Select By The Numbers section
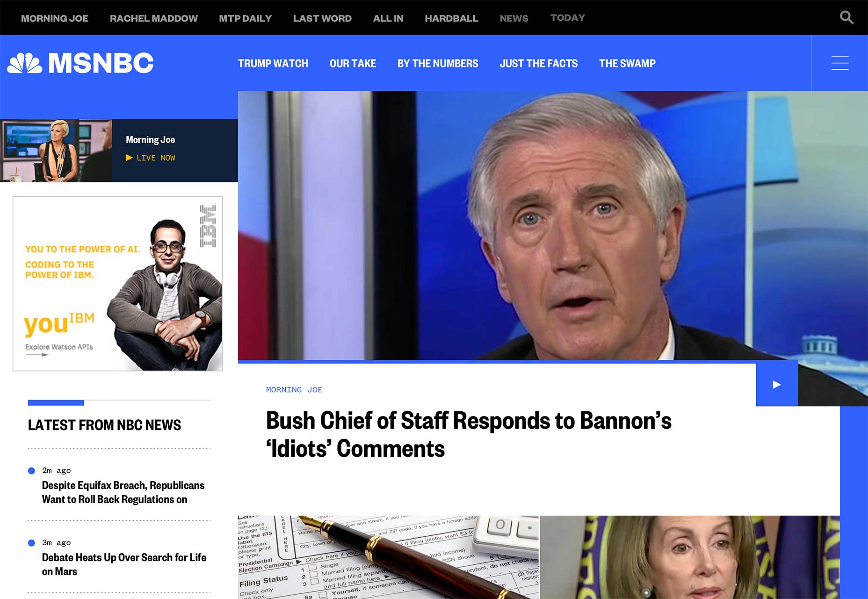This screenshot has height=599, width=868. 438,63
